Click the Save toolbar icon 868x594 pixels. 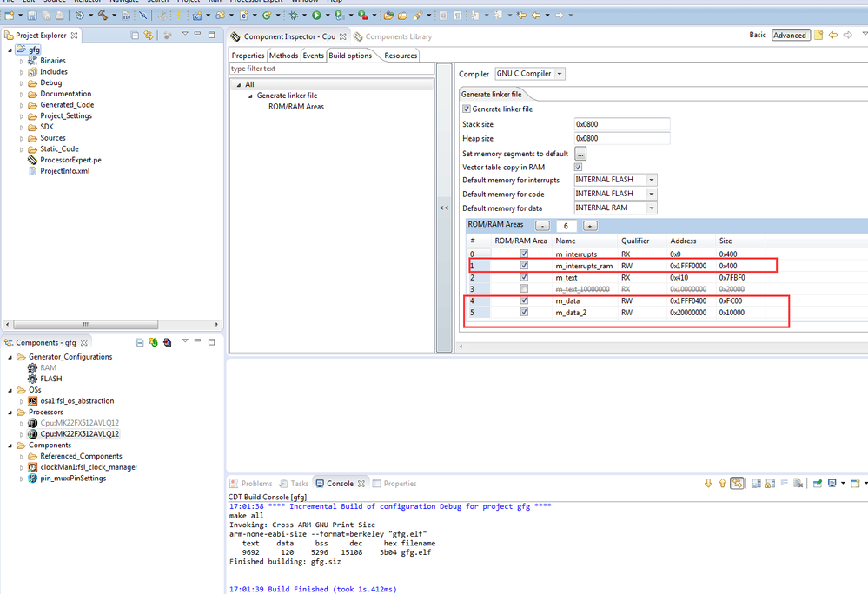point(32,16)
